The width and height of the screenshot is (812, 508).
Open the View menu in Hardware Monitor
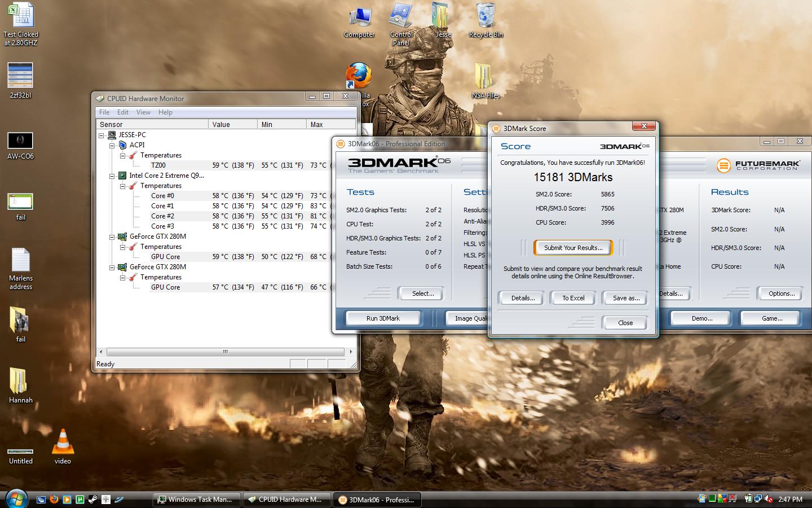(x=143, y=112)
